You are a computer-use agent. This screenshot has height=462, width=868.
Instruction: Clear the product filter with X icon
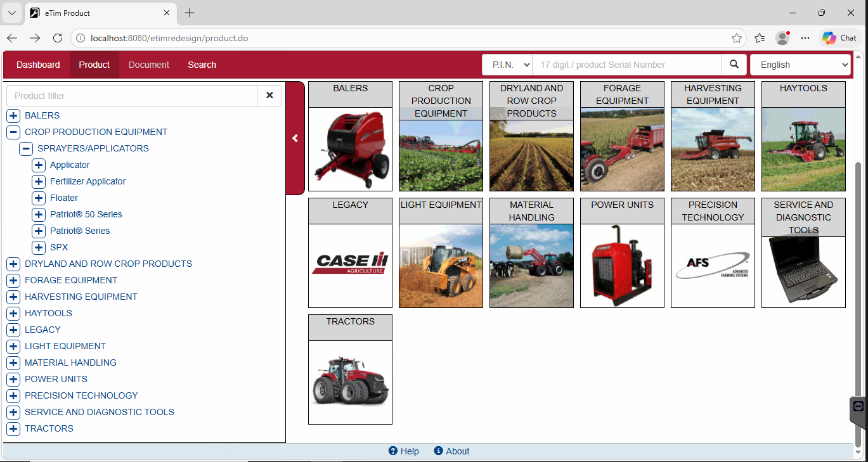[x=269, y=96]
